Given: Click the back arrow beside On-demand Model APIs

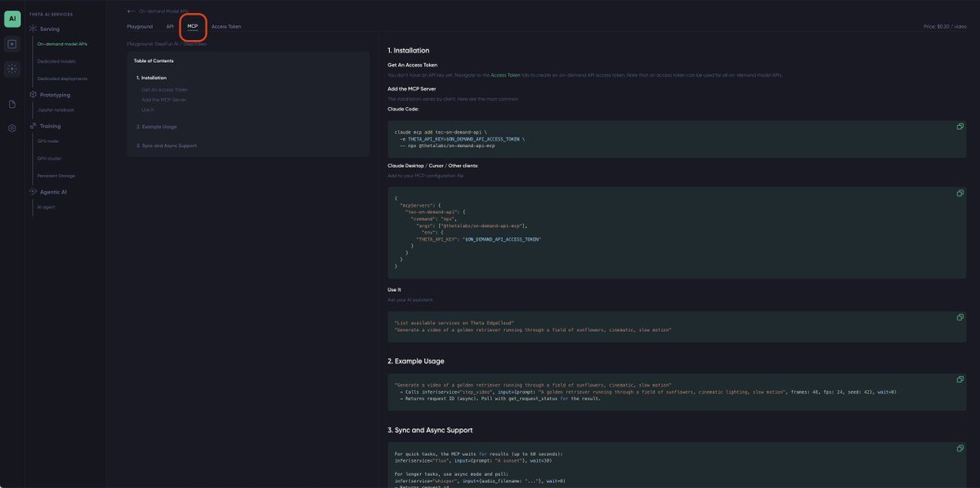Looking at the screenshot, I should [x=131, y=11].
